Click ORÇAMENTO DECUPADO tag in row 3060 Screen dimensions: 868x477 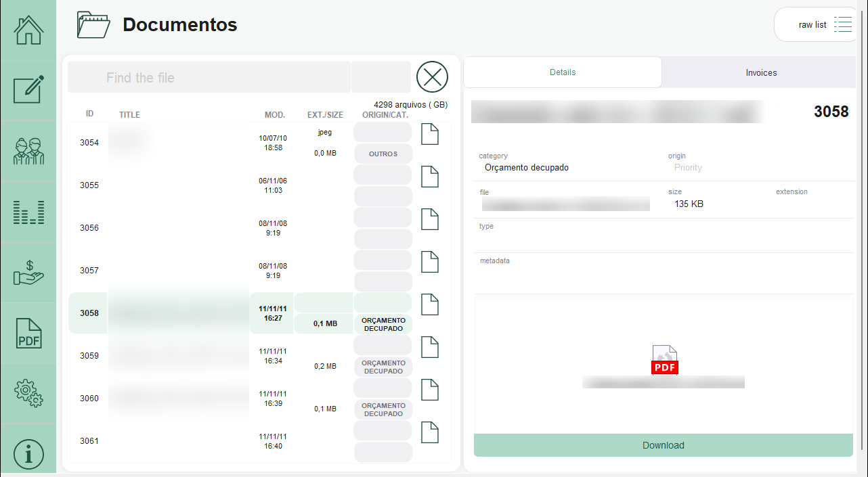pos(383,409)
